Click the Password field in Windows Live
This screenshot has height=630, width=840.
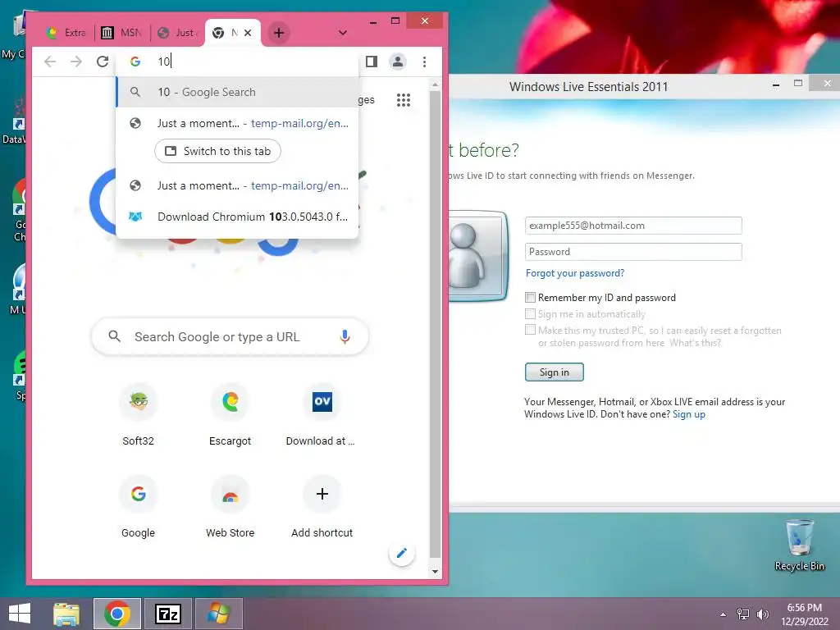pyautogui.click(x=633, y=252)
